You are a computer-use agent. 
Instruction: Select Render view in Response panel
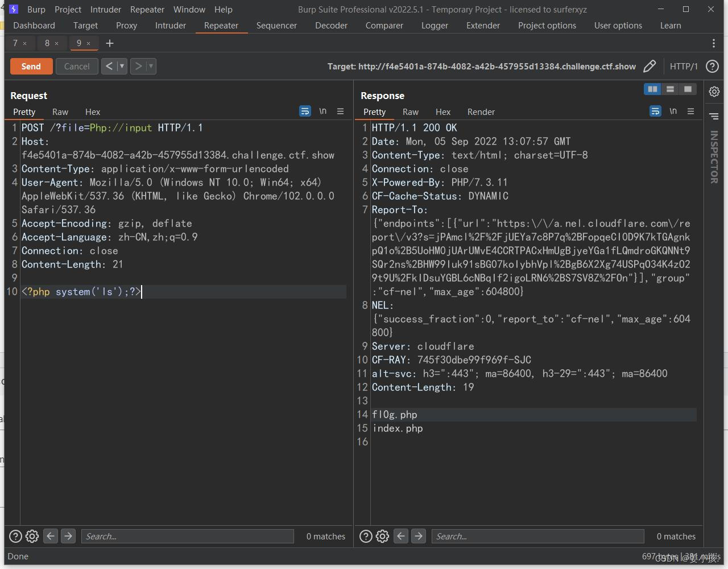click(x=481, y=112)
